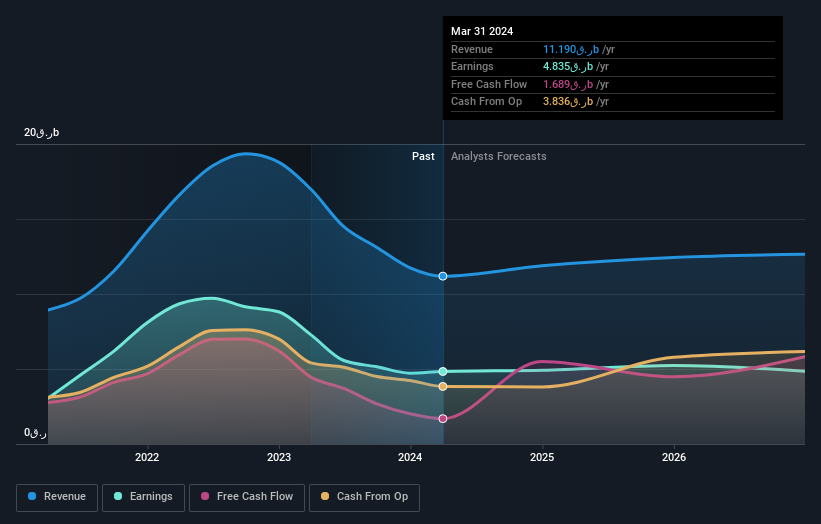The height and width of the screenshot is (524, 821).
Task: Click the 2022 x-axis label
Action: point(147,457)
